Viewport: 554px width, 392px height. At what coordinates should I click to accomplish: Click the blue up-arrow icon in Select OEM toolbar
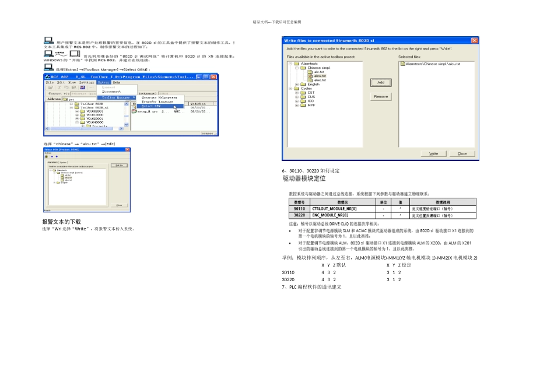pyautogui.click(x=57, y=156)
